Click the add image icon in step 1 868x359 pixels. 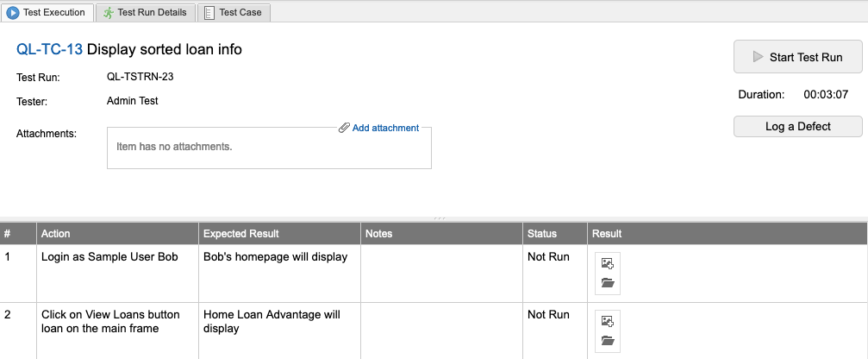pos(607,263)
